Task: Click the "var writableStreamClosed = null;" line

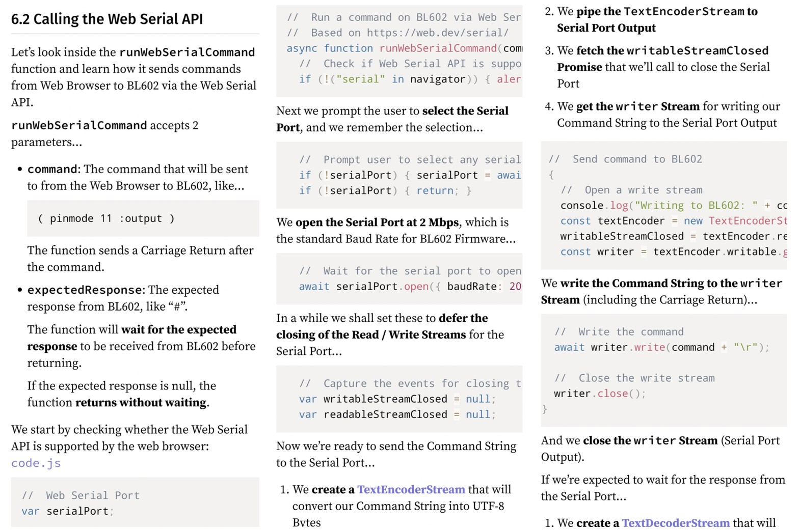Action: (x=397, y=399)
